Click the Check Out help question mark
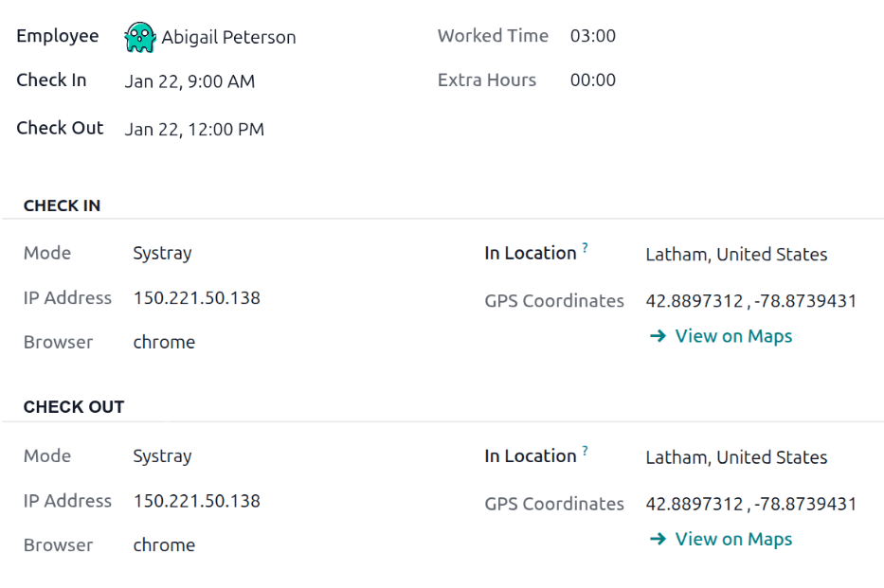Screen dimensions: 884x588 (x=586, y=452)
